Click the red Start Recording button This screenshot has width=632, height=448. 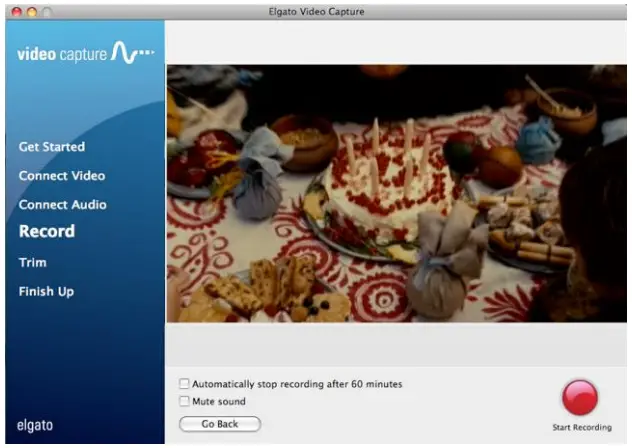click(x=580, y=398)
